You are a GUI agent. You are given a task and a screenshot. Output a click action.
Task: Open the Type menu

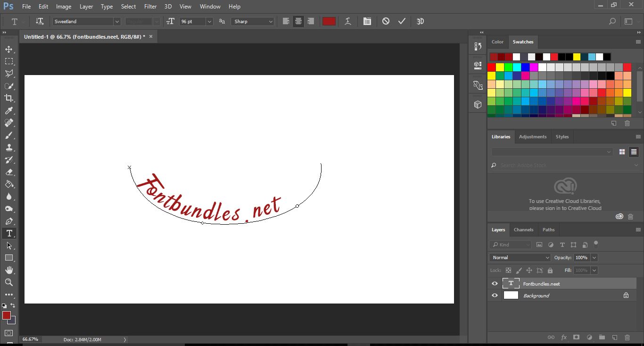coord(107,7)
